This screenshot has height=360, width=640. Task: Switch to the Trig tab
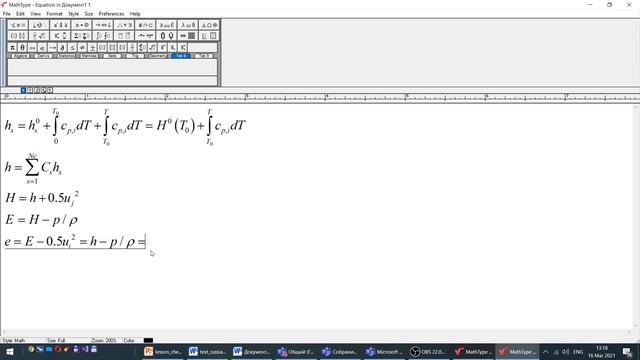point(135,56)
